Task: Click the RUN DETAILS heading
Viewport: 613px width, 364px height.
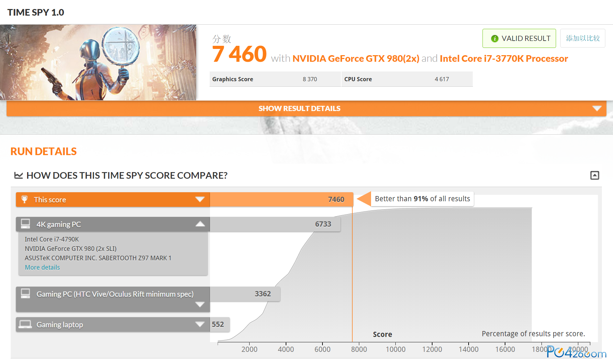Action: coord(43,152)
